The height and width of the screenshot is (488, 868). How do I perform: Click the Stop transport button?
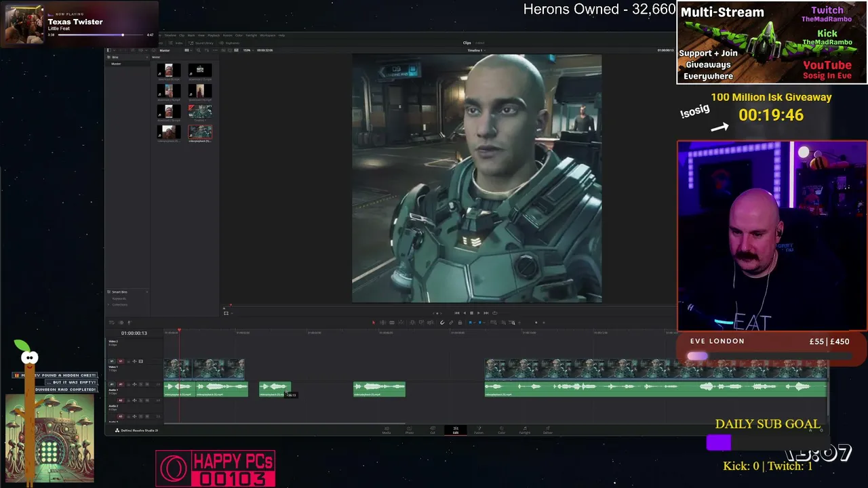[471, 313]
